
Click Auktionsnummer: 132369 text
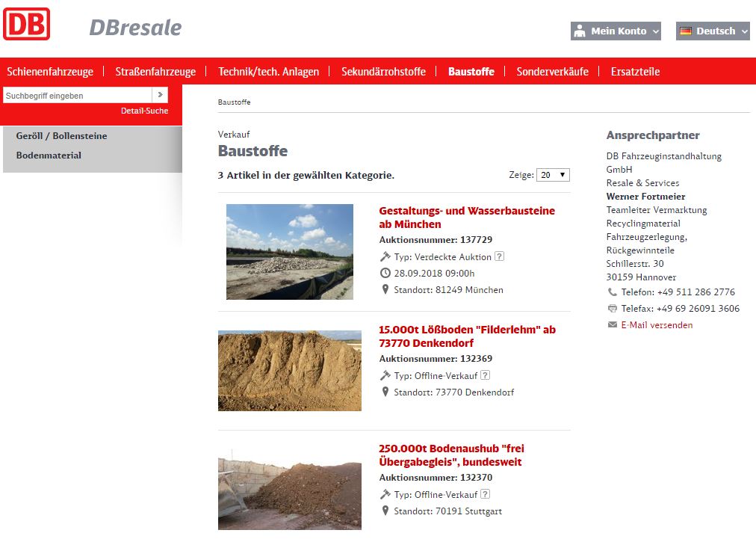pyautogui.click(x=436, y=358)
